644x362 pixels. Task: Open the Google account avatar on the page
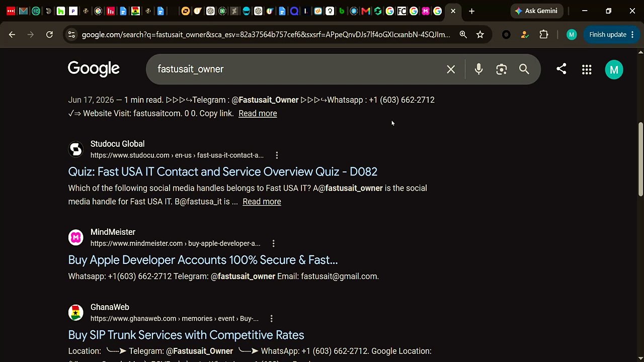pos(614,70)
